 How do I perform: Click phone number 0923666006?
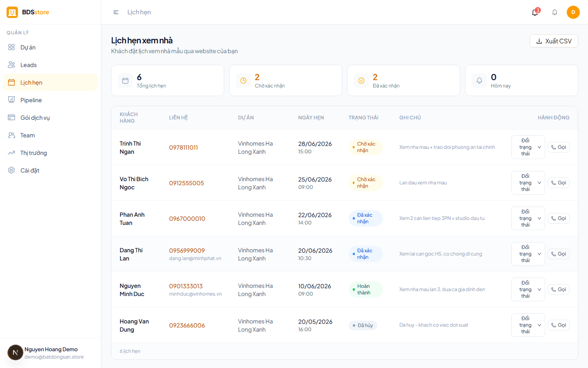click(187, 325)
